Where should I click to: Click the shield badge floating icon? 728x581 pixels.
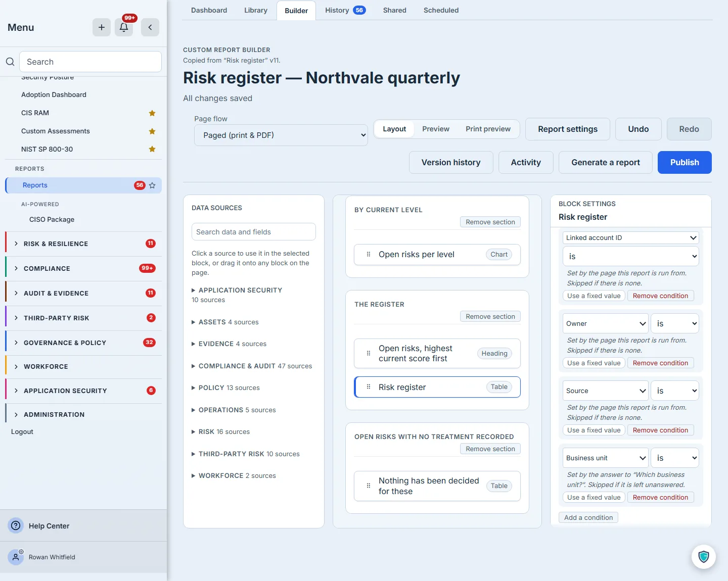pyautogui.click(x=704, y=557)
